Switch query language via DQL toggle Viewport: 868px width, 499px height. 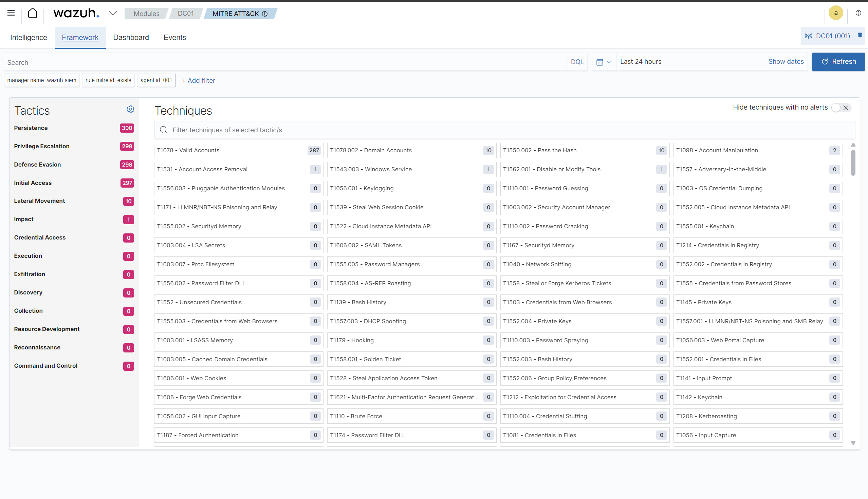click(577, 62)
